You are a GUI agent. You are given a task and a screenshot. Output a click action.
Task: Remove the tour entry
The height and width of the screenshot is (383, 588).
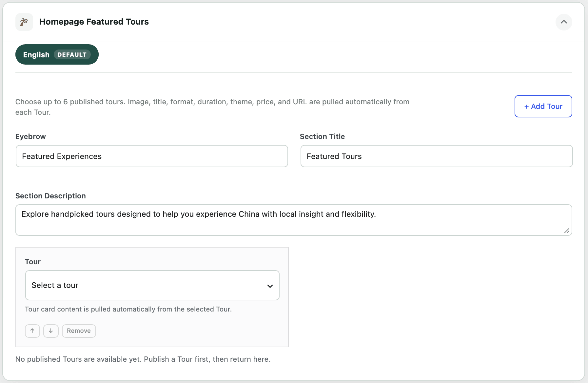[x=79, y=331]
